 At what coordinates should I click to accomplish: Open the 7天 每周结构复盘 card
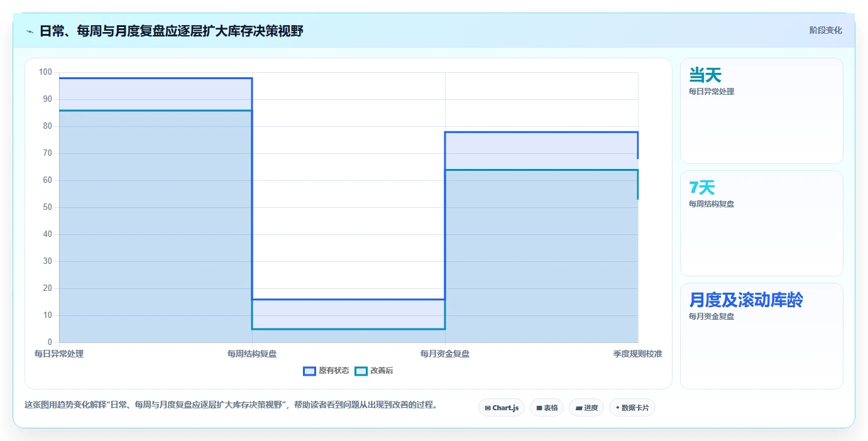pyautogui.click(x=762, y=223)
